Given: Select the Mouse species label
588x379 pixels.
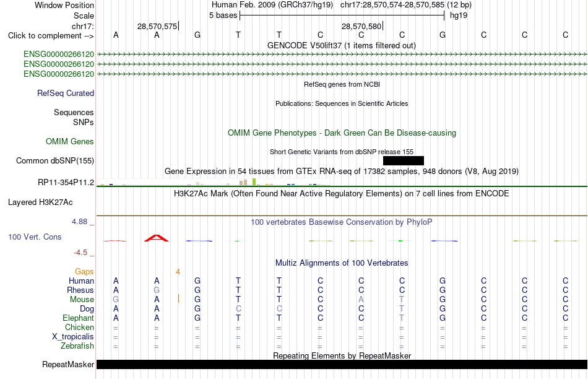Looking at the screenshot, I should point(82,300).
